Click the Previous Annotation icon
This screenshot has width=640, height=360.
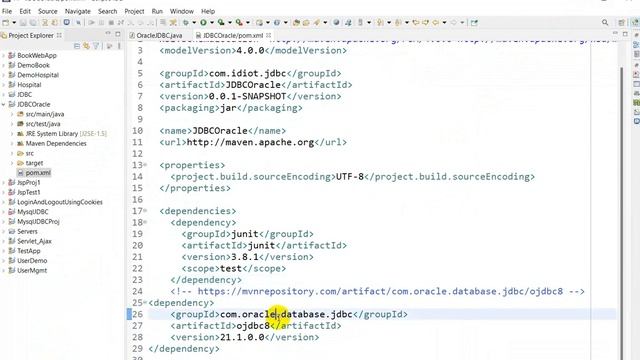click(x=398, y=23)
